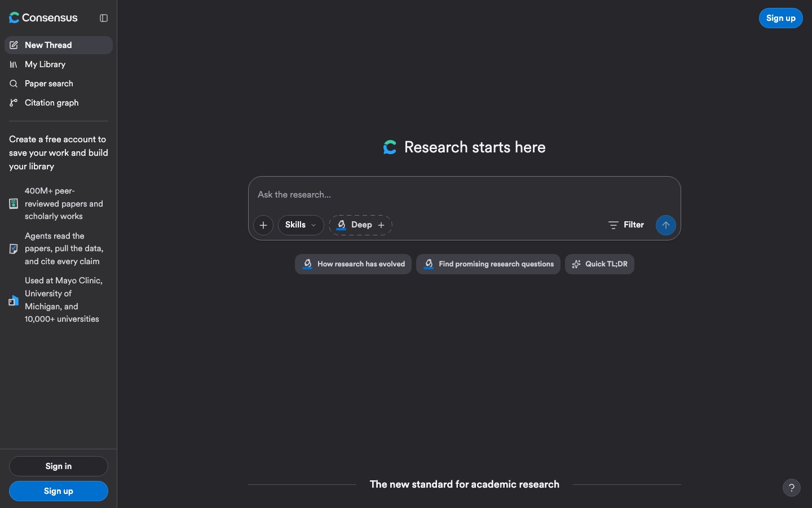Screen dimensions: 812x508
Task: Click the Research starts here heading
Action: tap(475, 147)
